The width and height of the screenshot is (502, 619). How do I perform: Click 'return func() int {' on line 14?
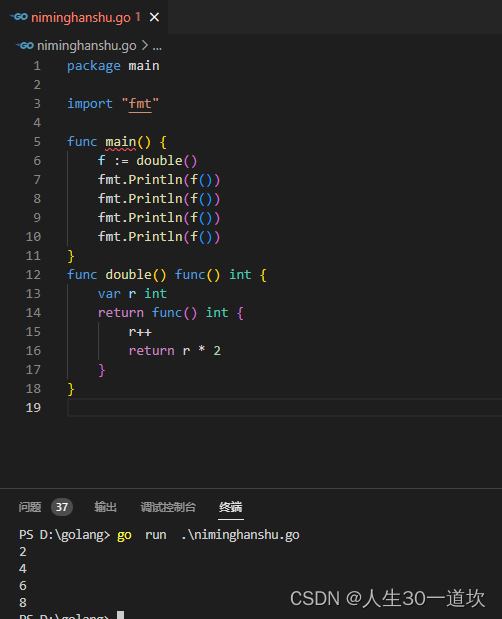pos(171,313)
